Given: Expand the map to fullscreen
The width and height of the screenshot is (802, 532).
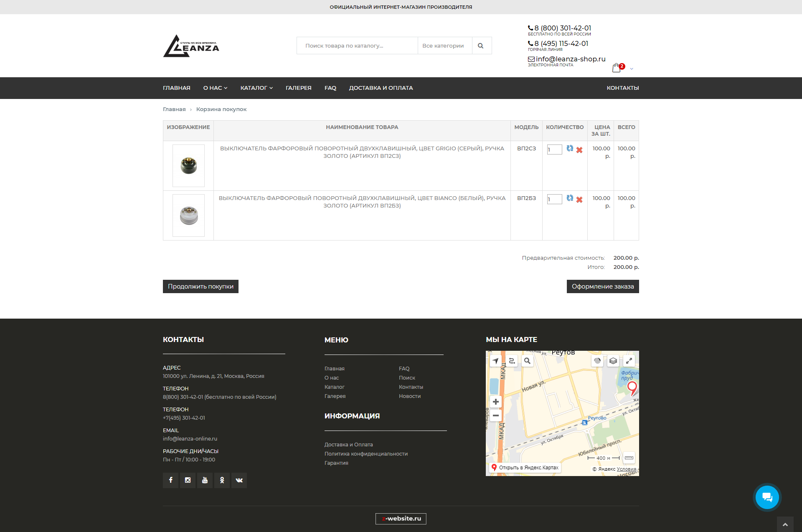Looking at the screenshot, I should (x=629, y=361).
